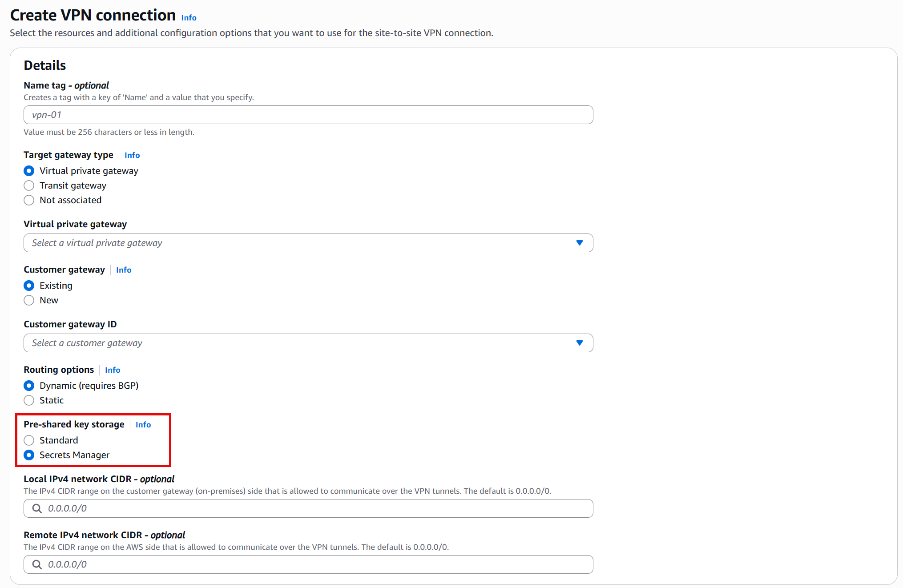Viewport: 903px width, 588px height.
Task: Select Existing customer gateway option
Action: (x=29, y=286)
